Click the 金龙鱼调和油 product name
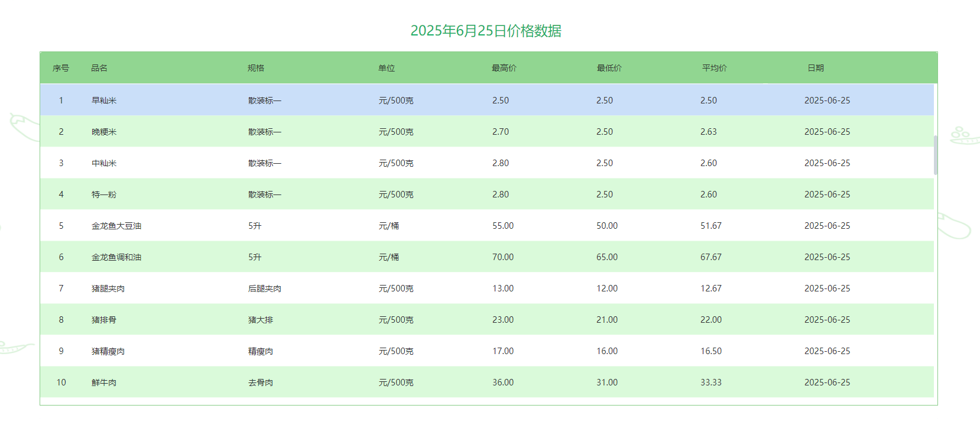 pos(116,257)
